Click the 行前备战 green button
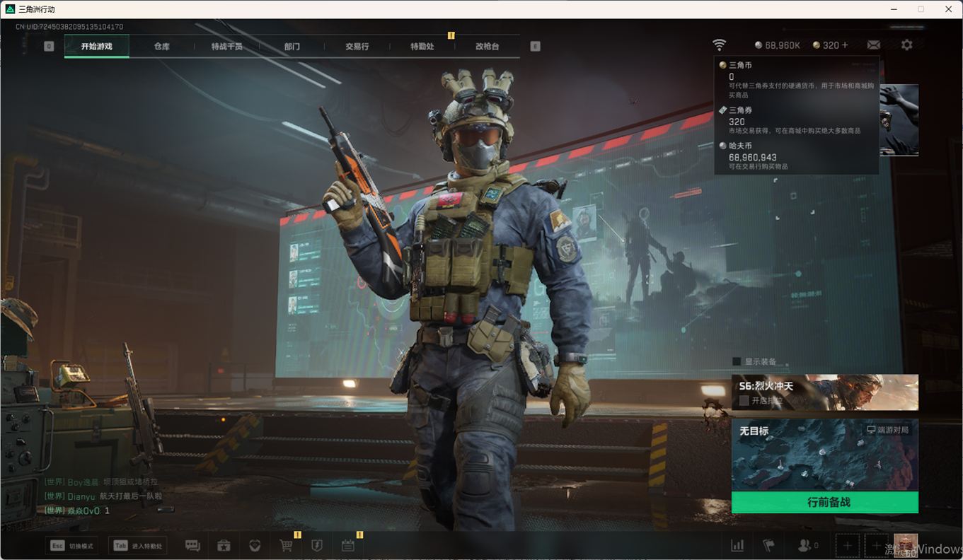Viewport: 963px width, 560px height. tap(825, 503)
